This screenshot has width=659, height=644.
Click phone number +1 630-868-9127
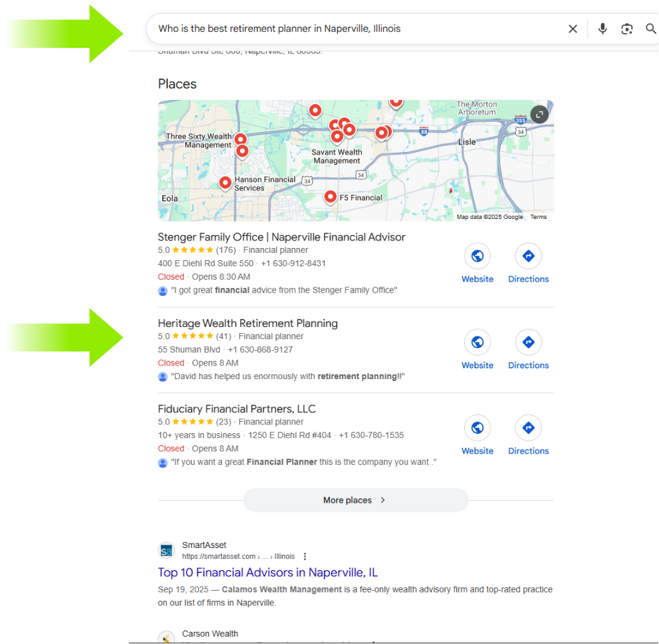(x=260, y=349)
